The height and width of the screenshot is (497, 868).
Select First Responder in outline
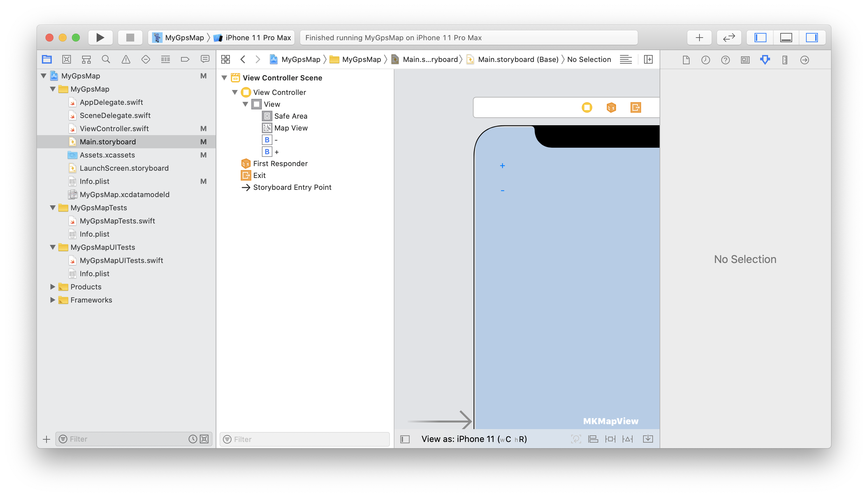tap(280, 163)
